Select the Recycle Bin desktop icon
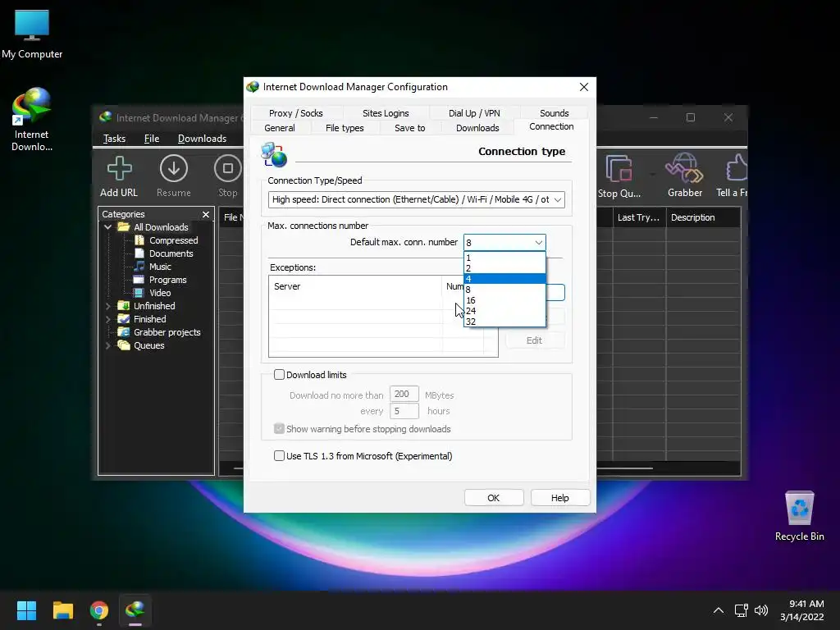Screen dimensions: 840x630 799,516
